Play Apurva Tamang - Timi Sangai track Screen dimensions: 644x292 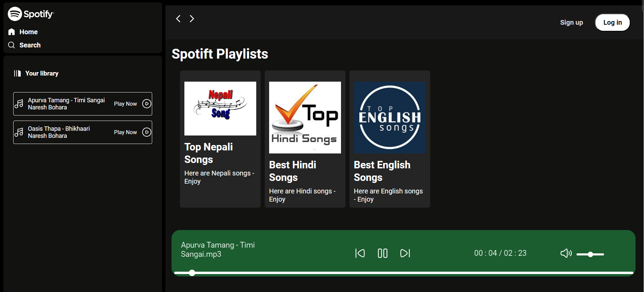[x=146, y=104]
